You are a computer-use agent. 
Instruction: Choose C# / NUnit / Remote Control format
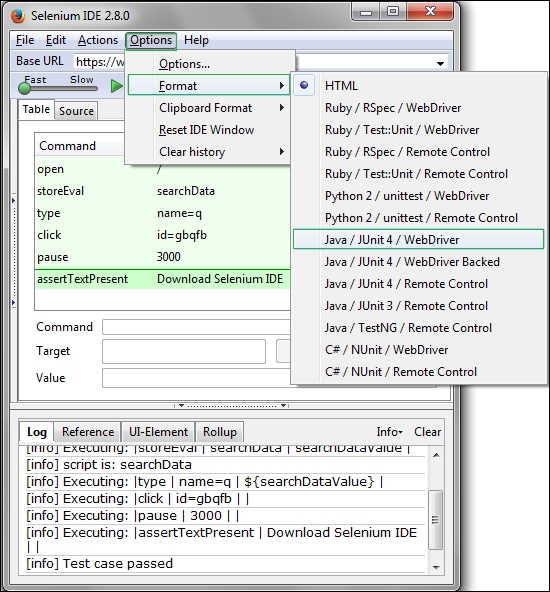[x=419, y=372]
